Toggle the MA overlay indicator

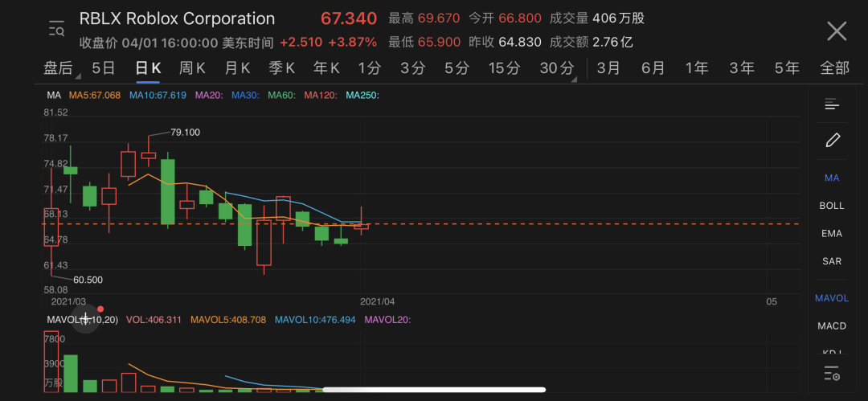click(832, 178)
